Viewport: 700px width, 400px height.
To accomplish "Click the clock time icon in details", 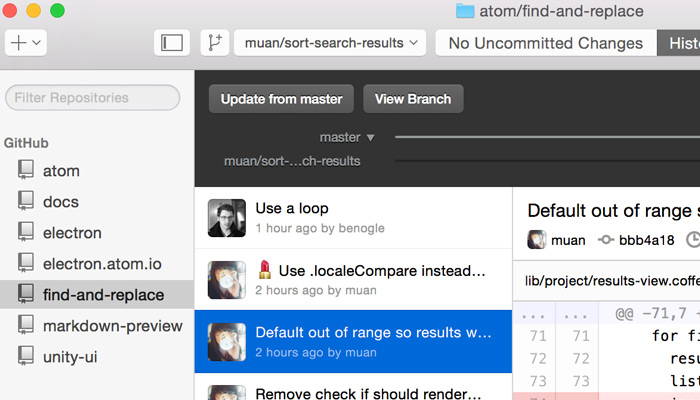I will (693, 240).
